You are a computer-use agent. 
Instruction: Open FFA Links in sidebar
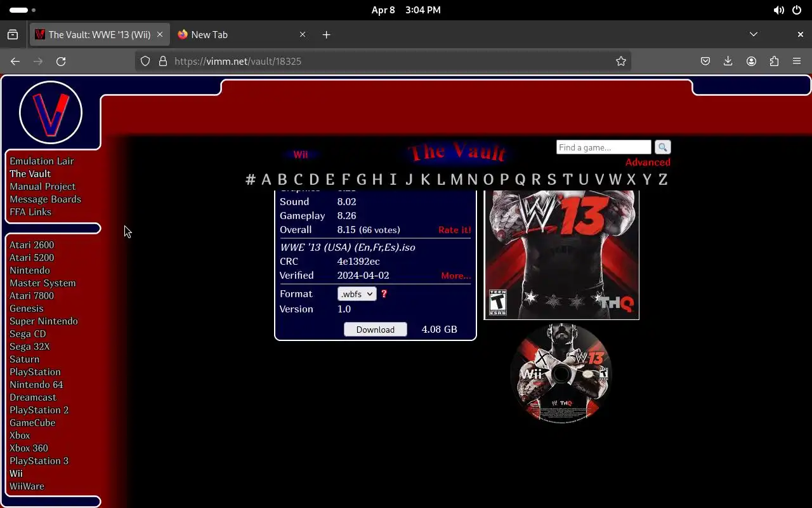coord(30,212)
